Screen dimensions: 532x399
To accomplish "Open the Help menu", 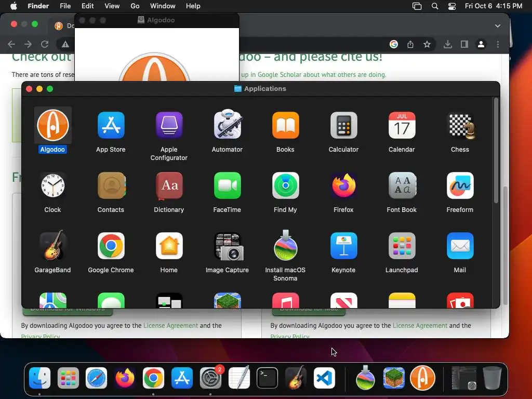I will [x=193, y=6].
